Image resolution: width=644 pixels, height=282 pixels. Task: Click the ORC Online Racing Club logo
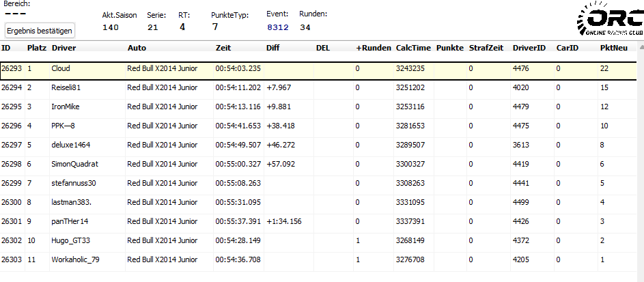pyautogui.click(x=608, y=20)
